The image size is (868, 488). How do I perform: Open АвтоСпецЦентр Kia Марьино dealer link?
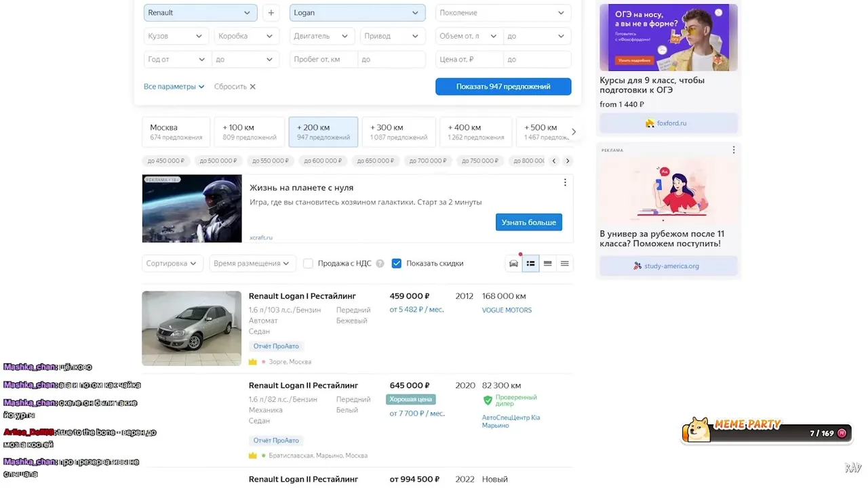(x=511, y=422)
